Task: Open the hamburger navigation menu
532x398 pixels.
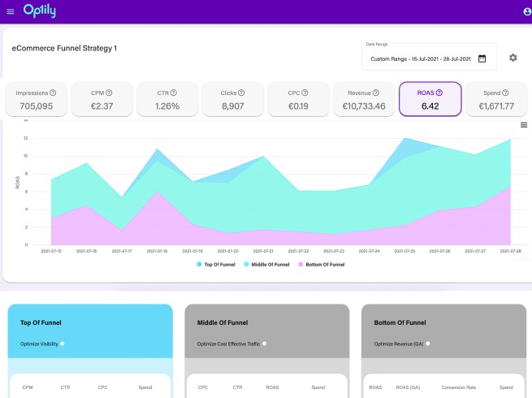Action: click(x=11, y=11)
